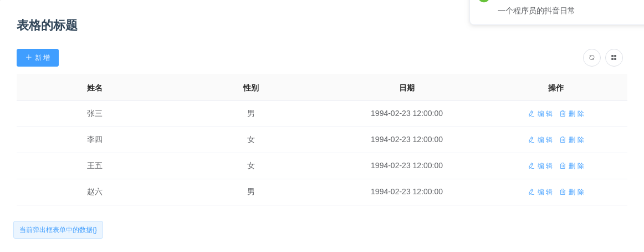Click the 当前弹出框表单中的数据 tag
The image size is (644, 252).
pyautogui.click(x=58, y=230)
